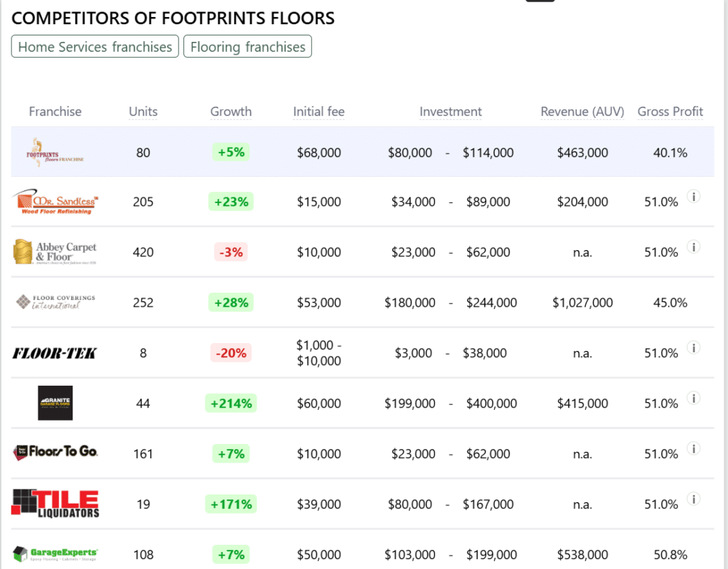
Task: Select the 108 units value
Action: pos(143,554)
